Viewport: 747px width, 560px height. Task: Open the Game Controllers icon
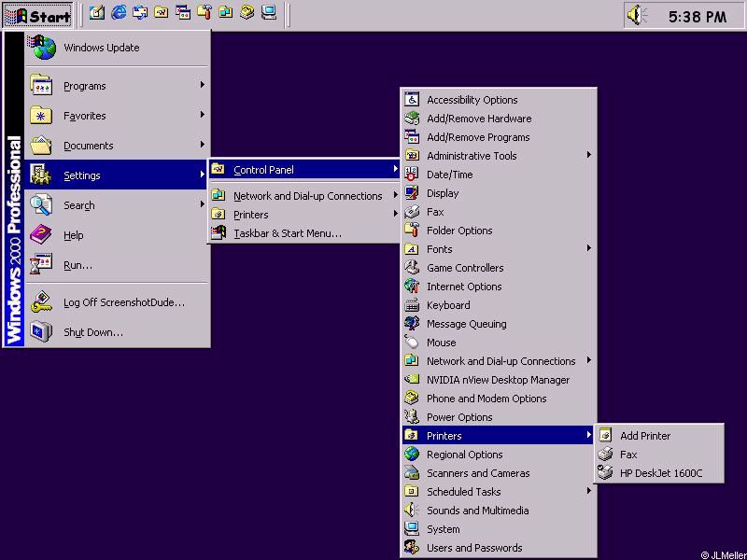coord(412,268)
